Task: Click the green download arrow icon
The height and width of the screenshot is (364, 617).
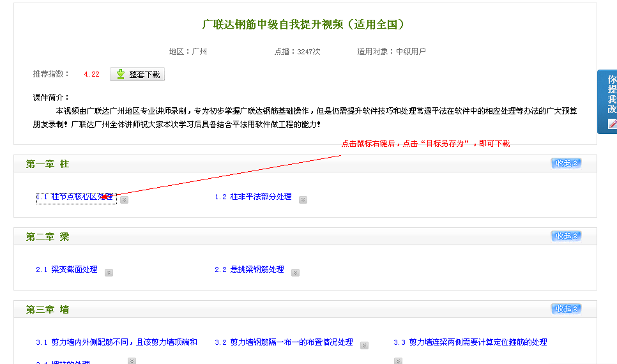Action: 121,74
